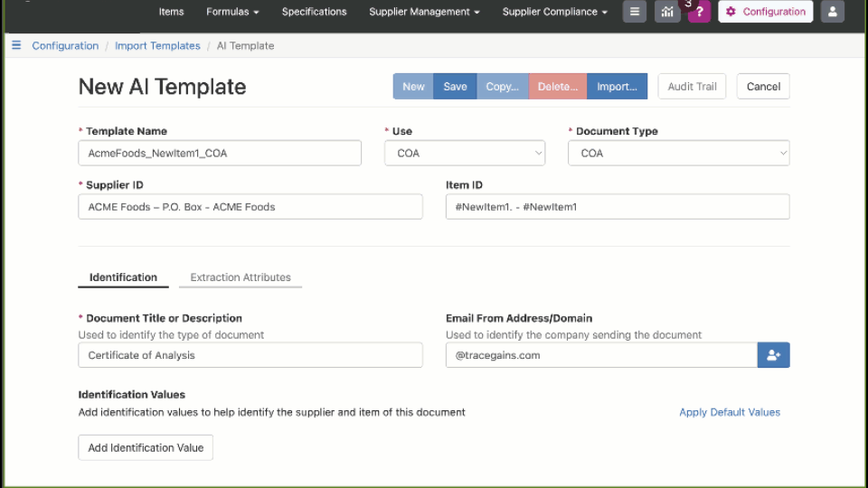This screenshot has width=868, height=488.
Task: Click the Supplier ID field
Action: [x=250, y=207]
